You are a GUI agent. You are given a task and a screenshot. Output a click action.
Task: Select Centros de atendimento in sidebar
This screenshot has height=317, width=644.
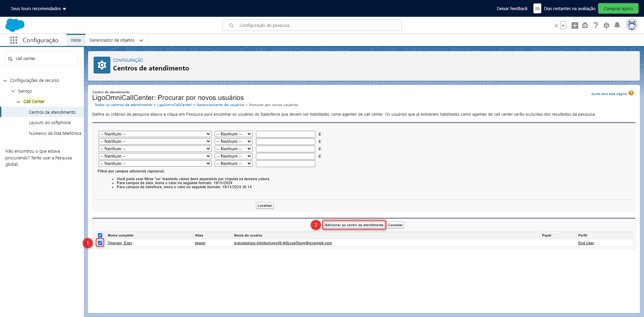52,112
